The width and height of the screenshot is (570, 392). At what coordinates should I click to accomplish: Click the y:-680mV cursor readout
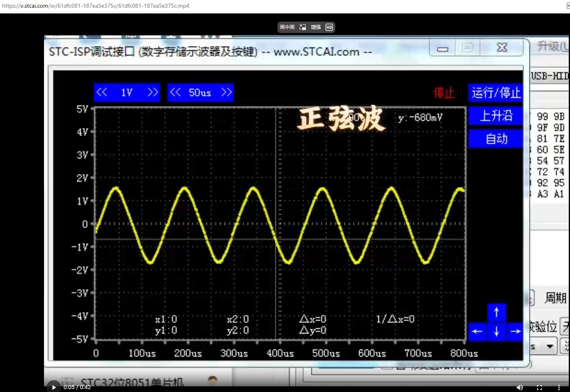[x=420, y=118]
